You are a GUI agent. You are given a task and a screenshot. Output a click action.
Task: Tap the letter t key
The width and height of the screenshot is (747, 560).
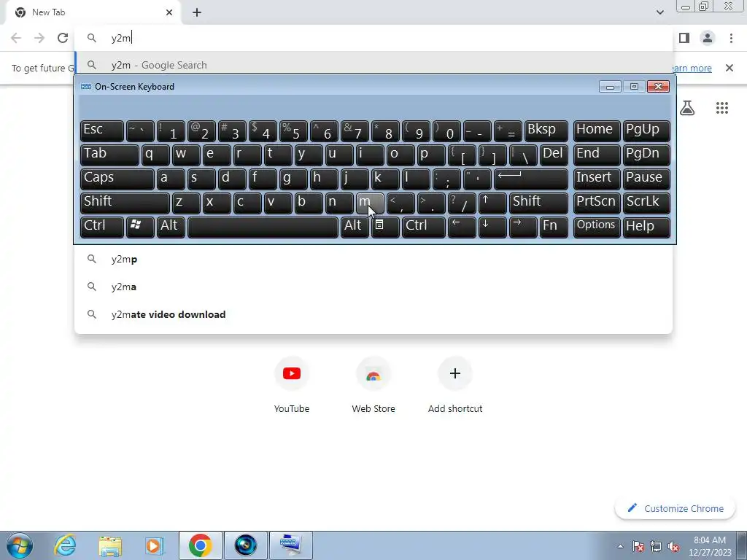pyautogui.click(x=278, y=155)
